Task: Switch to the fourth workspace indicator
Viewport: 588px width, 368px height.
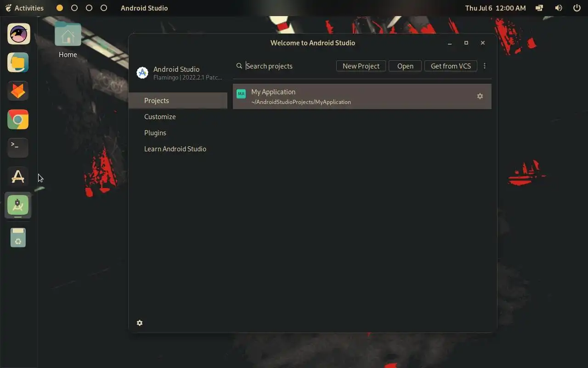Action: tap(104, 8)
